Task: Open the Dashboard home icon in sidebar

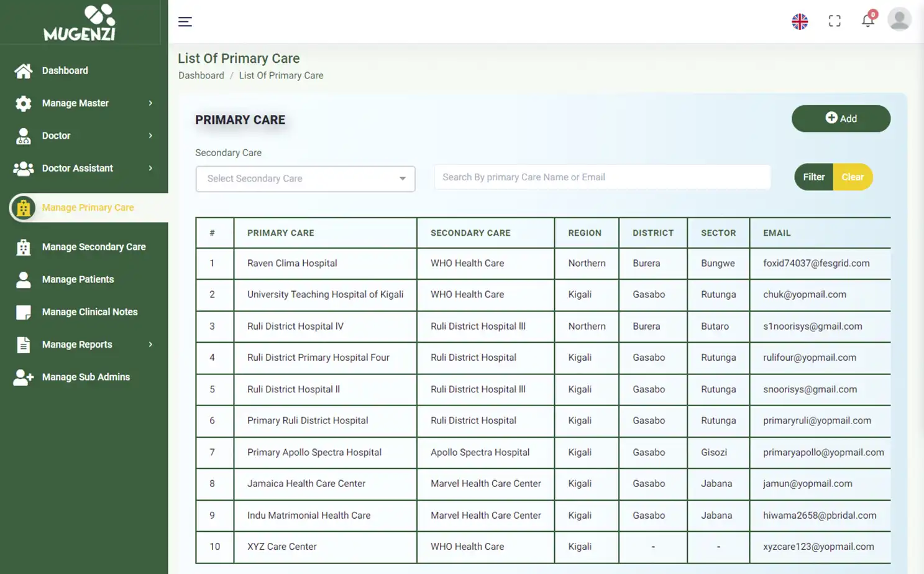Action: point(23,70)
